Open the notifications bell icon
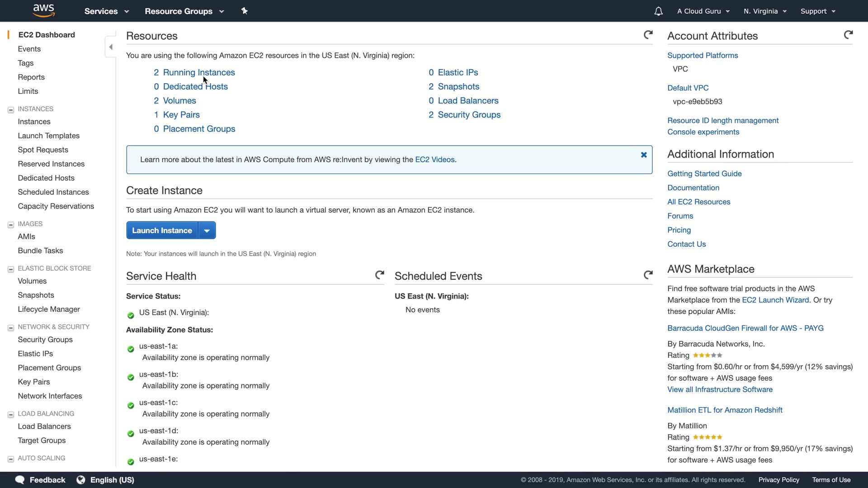The image size is (868, 488). pos(658,11)
